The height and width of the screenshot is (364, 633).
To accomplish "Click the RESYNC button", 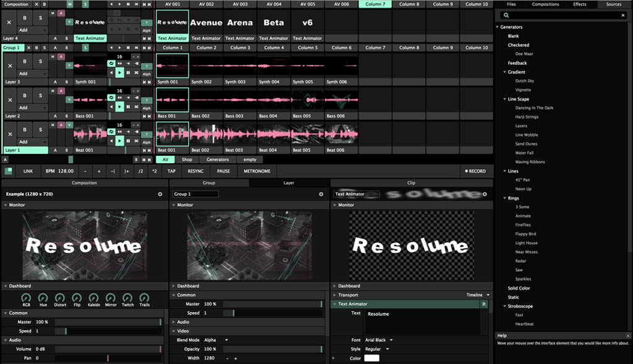I will click(x=195, y=171).
